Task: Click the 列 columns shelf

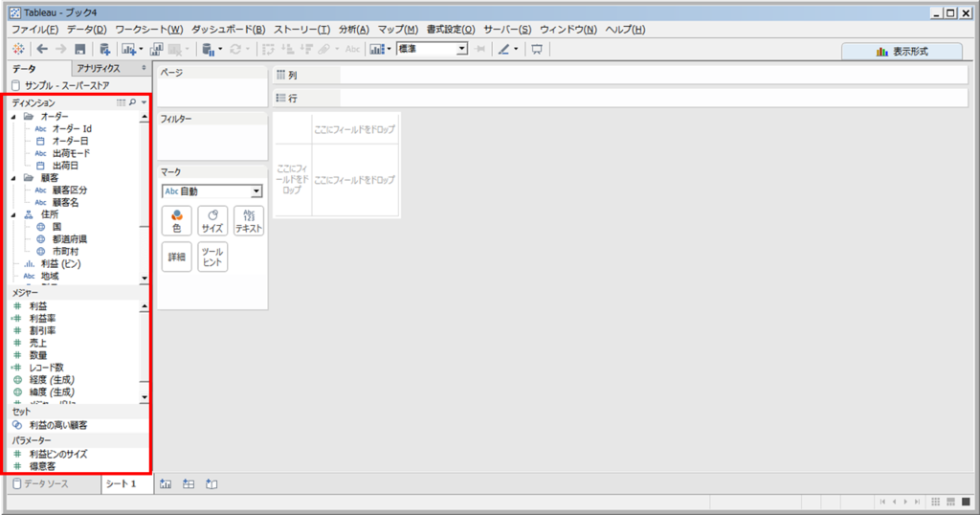Action: pyautogui.click(x=620, y=75)
